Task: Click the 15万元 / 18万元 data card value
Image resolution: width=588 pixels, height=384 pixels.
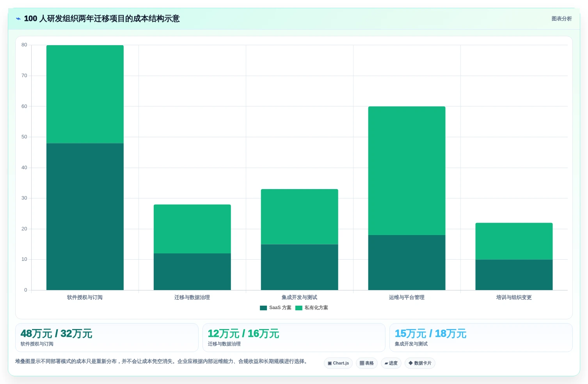Action: click(x=430, y=334)
